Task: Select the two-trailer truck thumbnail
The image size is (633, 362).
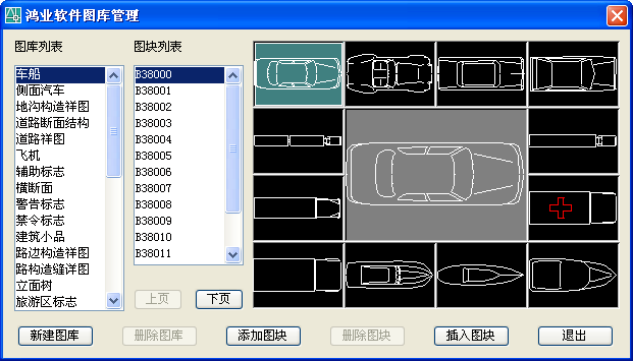Action: tap(298, 141)
